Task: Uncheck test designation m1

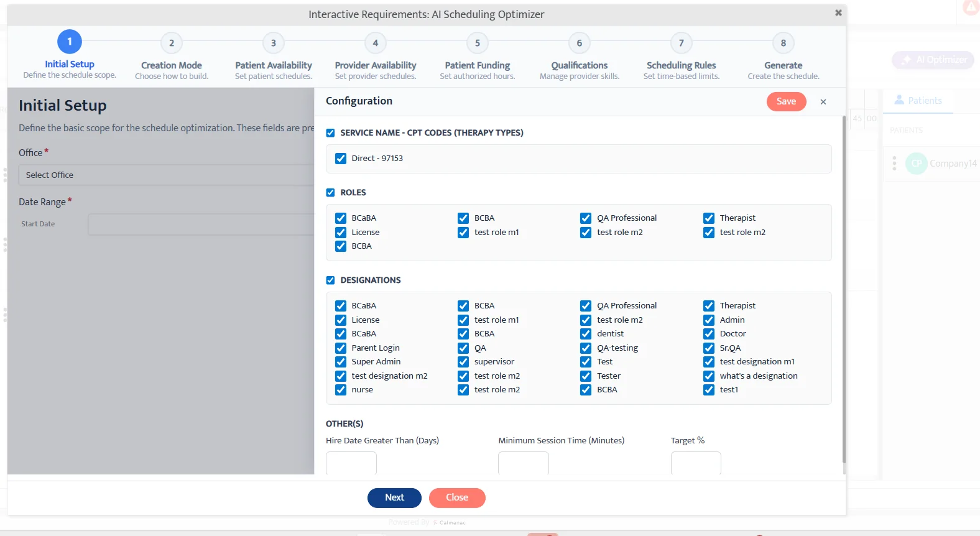Action: pos(709,362)
